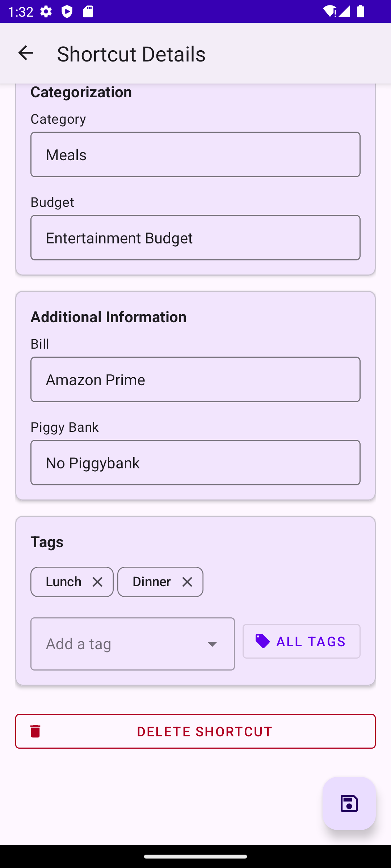
Task: Tap the back arrow icon
Action: [26, 53]
